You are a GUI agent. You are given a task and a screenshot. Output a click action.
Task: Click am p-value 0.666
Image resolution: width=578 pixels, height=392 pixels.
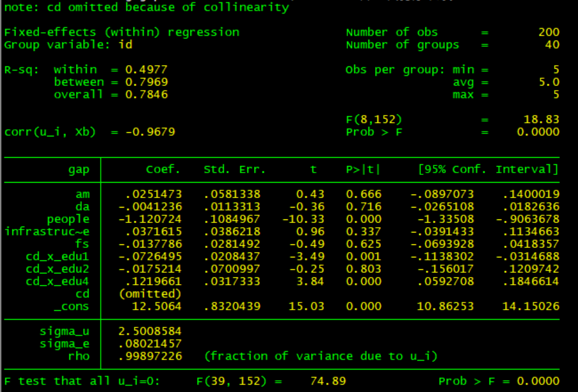click(x=363, y=194)
